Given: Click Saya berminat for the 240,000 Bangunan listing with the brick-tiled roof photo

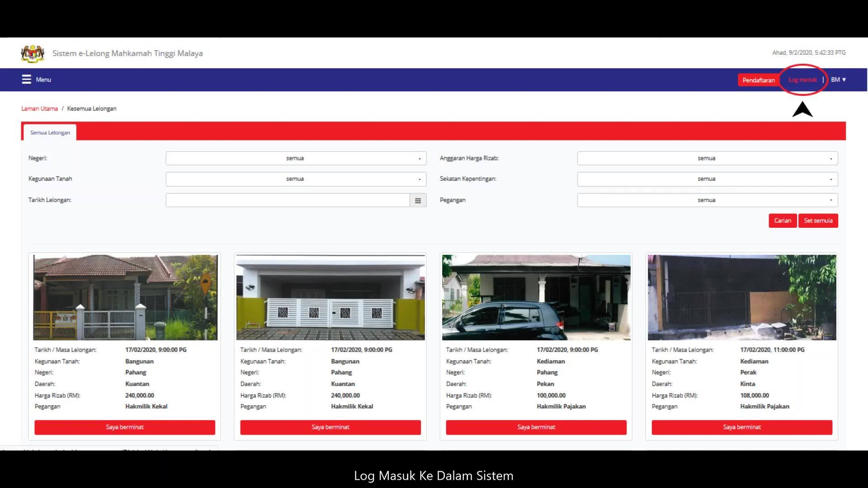Looking at the screenshot, I should [125, 427].
